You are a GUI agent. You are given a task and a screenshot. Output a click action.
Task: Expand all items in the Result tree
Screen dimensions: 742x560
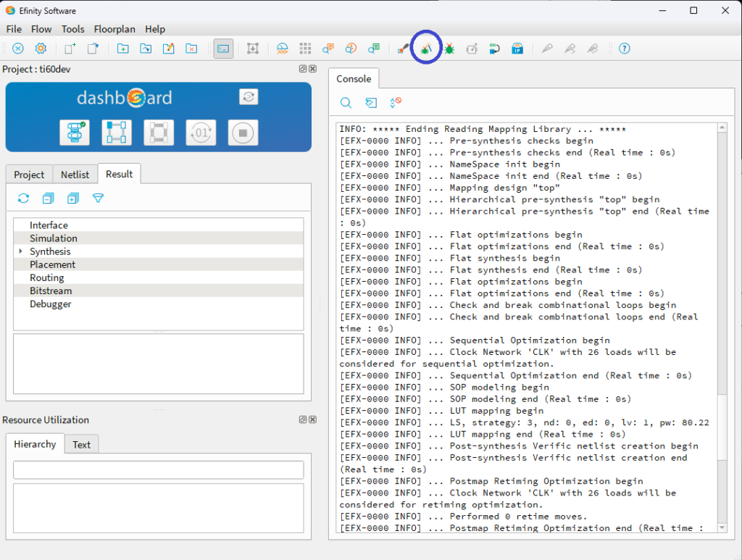point(73,198)
